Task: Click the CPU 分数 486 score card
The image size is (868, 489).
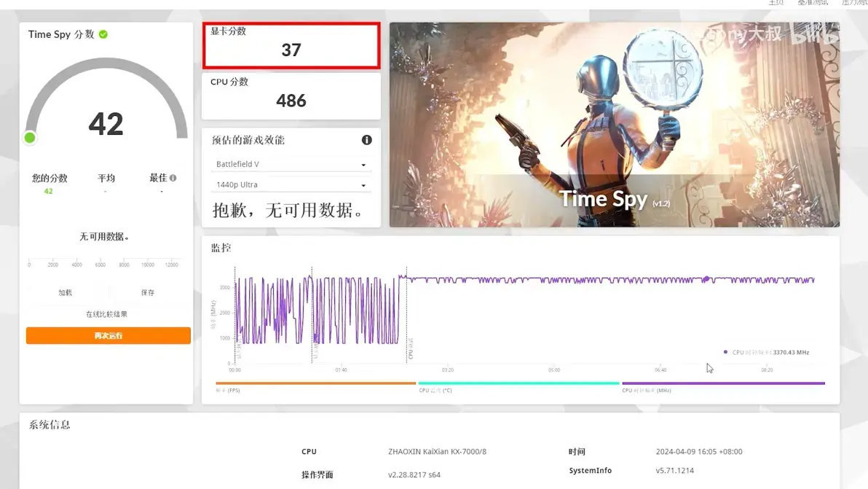Action: click(291, 95)
